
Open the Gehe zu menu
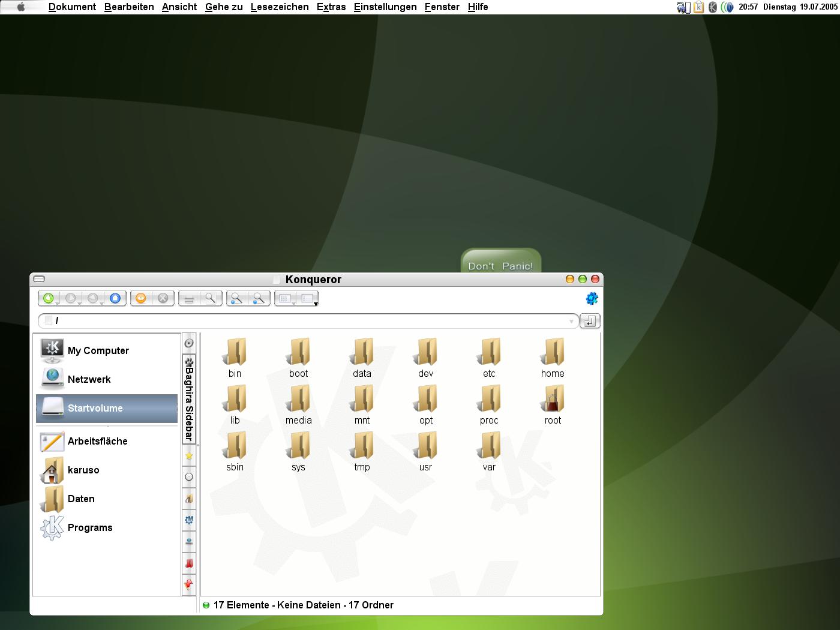(x=224, y=7)
